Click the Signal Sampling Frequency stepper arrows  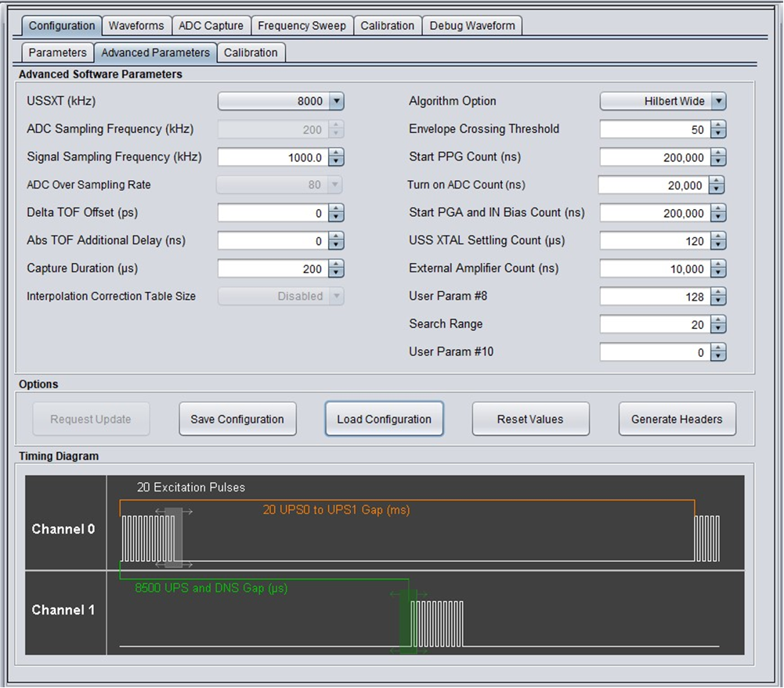click(x=336, y=157)
